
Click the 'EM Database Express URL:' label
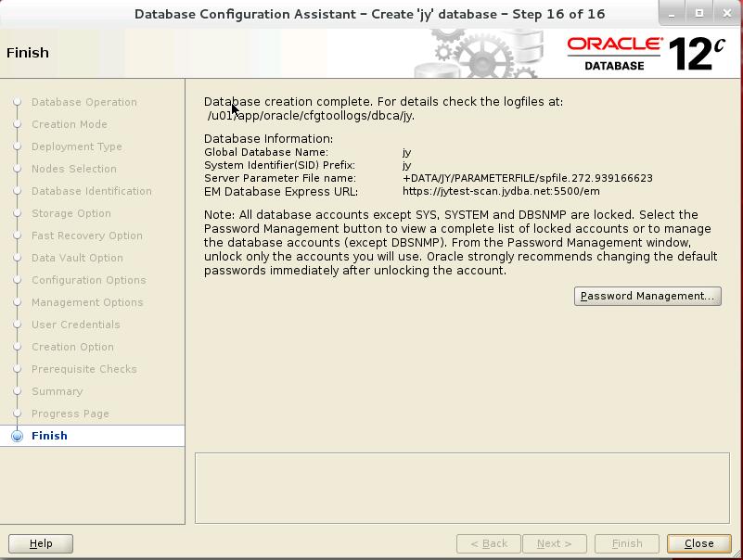coord(281,191)
